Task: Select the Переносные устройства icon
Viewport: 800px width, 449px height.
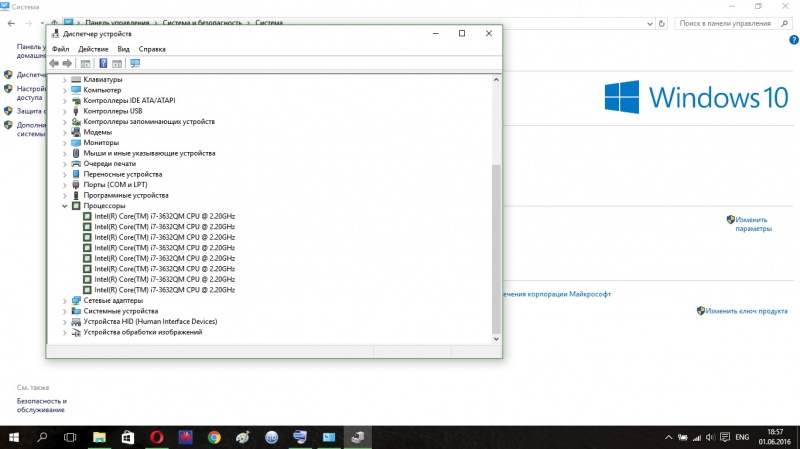Action: (x=76, y=174)
